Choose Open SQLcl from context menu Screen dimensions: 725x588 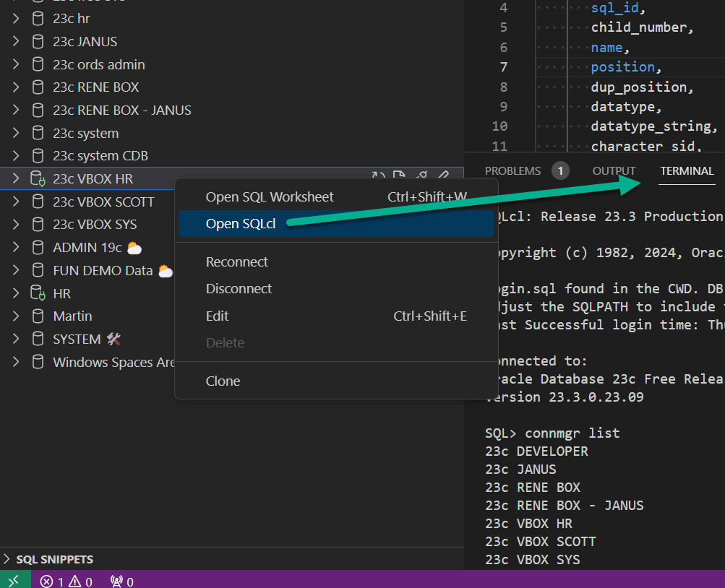[x=336, y=223]
